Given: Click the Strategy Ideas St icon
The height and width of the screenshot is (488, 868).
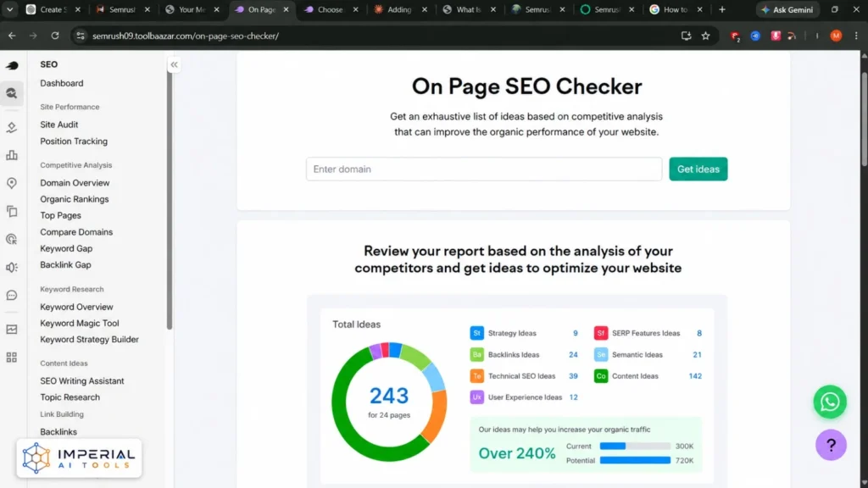Looking at the screenshot, I should [476, 333].
